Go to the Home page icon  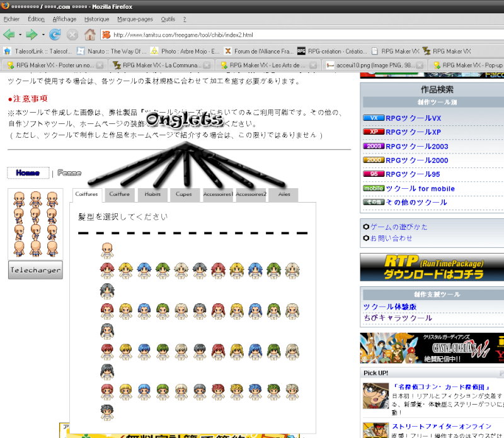coord(90,35)
